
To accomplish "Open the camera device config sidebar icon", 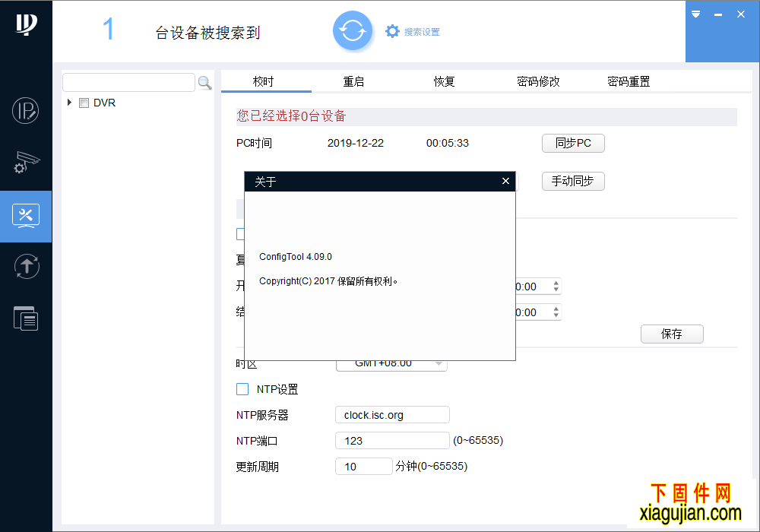I will (26, 163).
